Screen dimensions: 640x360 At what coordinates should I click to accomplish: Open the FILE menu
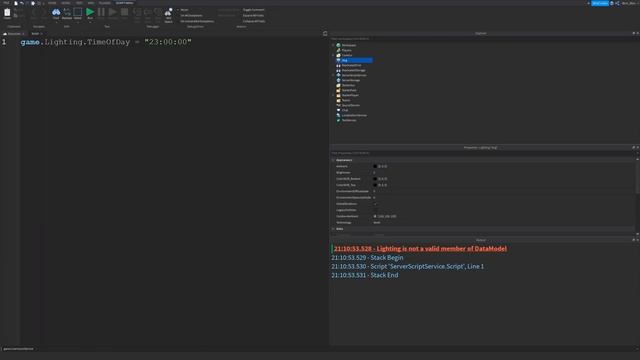[x=6, y=3]
